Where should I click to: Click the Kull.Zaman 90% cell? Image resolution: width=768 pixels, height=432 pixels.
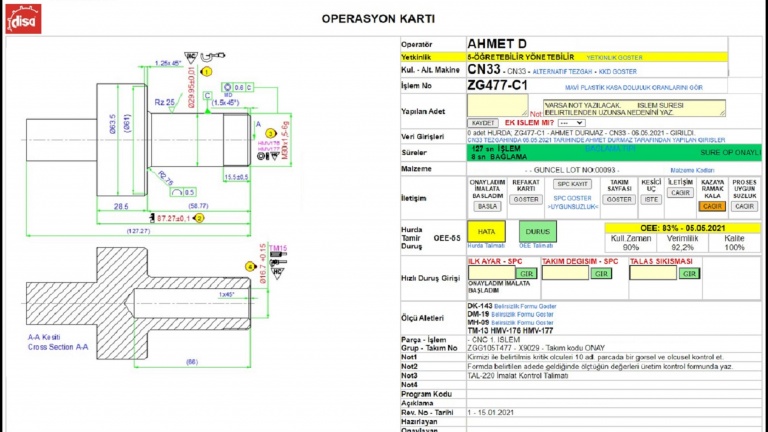click(x=631, y=242)
